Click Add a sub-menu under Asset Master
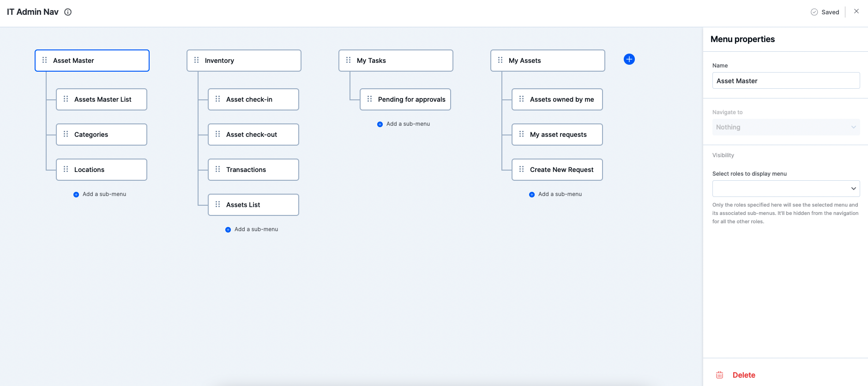The width and height of the screenshot is (868, 386). 104,194
